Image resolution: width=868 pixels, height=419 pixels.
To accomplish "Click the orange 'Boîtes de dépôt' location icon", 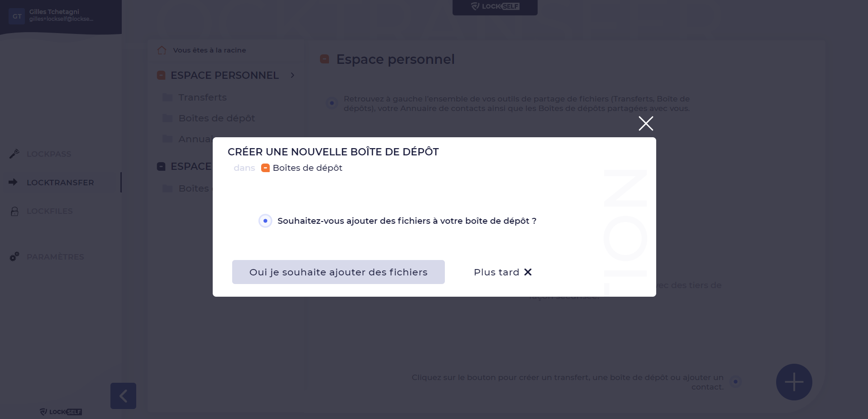I will pyautogui.click(x=266, y=168).
